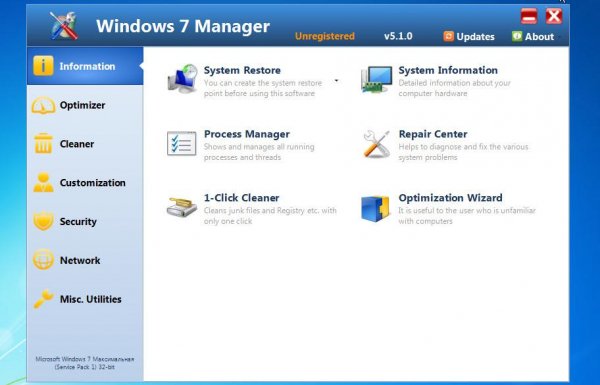Click the orange Updates icon
Screen dimensions: 600x385
point(448,36)
